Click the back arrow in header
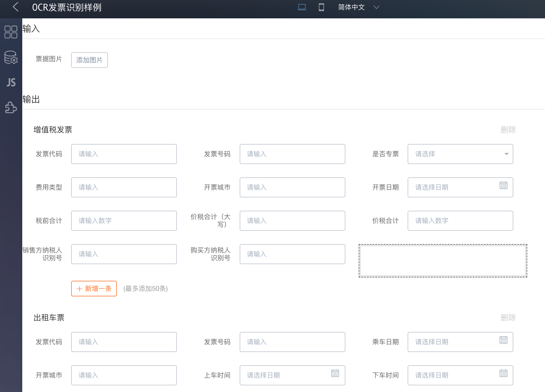Screen dimensions: 545x392 16,7
